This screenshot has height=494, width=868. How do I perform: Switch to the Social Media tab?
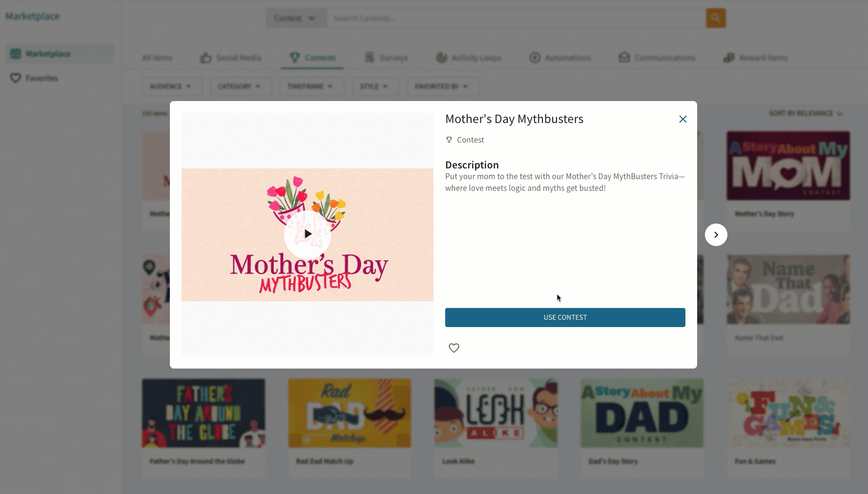(x=230, y=58)
